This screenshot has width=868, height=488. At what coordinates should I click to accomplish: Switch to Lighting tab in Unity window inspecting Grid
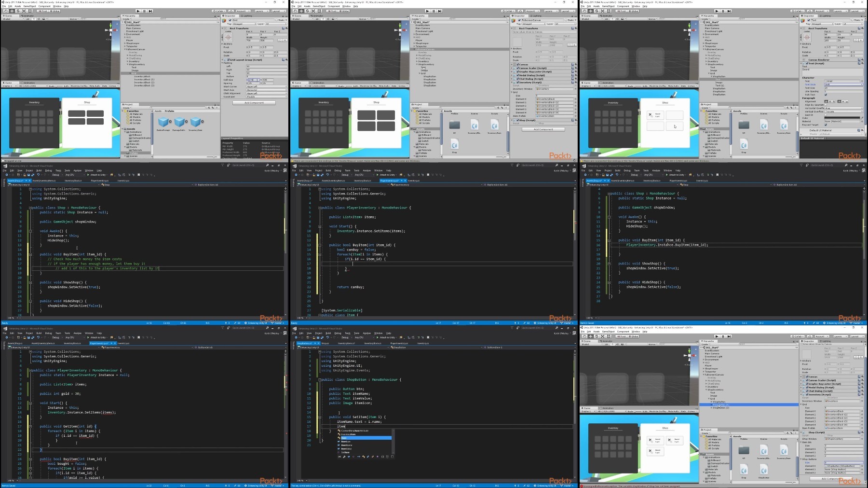[246, 16]
